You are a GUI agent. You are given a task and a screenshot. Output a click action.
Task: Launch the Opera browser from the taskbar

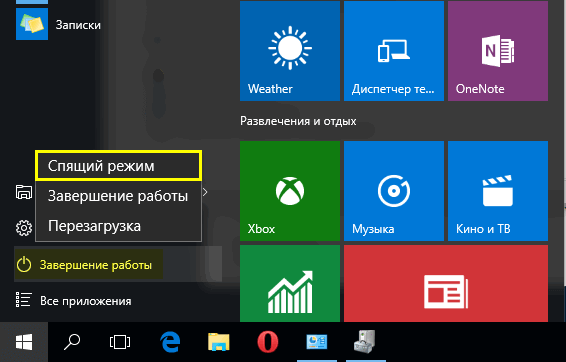pyautogui.click(x=267, y=342)
